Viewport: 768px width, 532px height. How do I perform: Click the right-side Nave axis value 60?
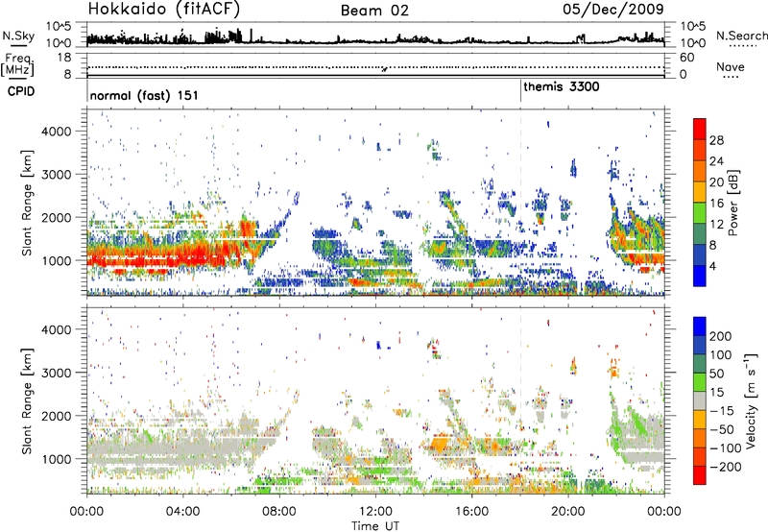pos(687,58)
